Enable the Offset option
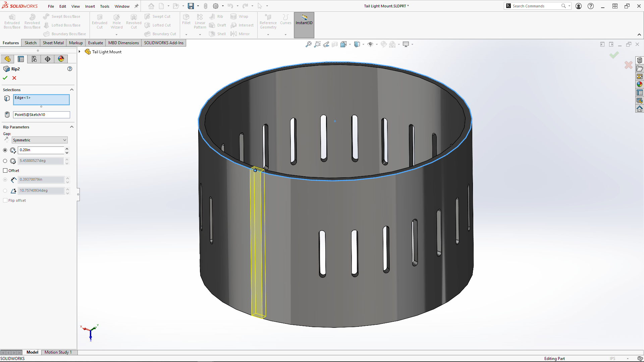This screenshot has width=644, height=362. pyautogui.click(x=5, y=170)
